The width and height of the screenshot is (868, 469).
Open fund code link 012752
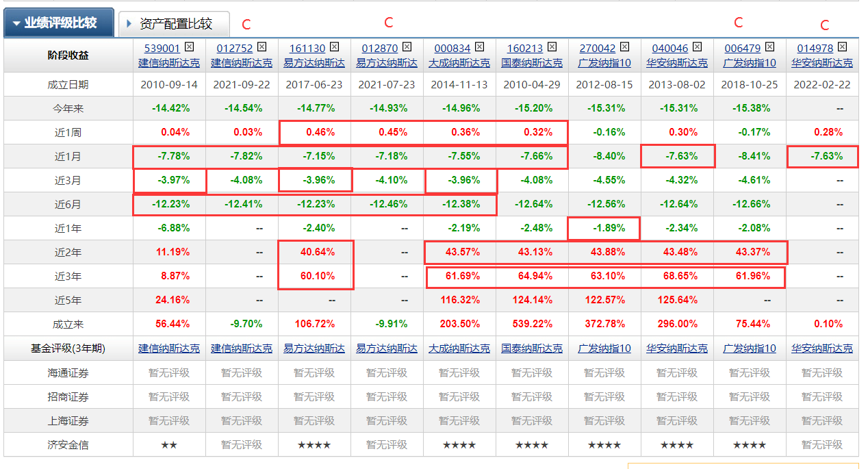pos(235,49)
